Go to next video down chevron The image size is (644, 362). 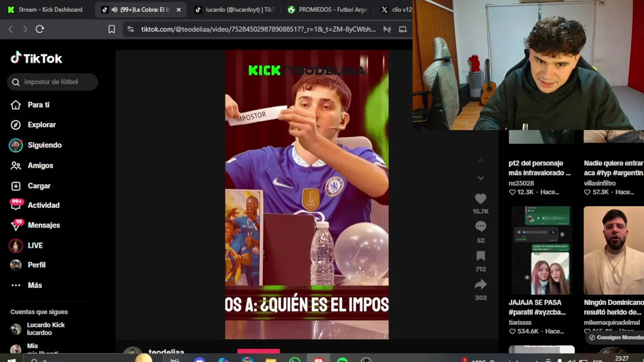480,178
